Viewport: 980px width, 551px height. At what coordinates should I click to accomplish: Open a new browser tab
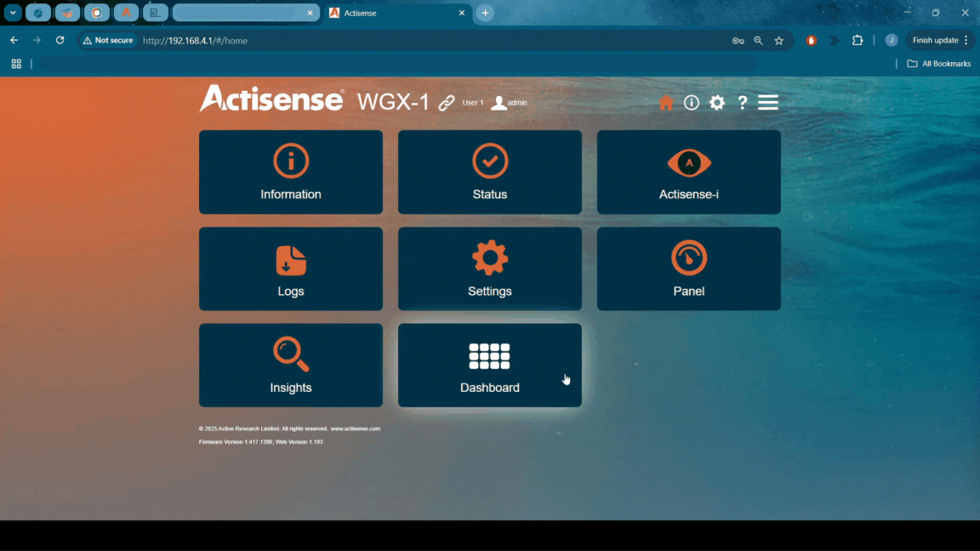[x=485, y=14]
